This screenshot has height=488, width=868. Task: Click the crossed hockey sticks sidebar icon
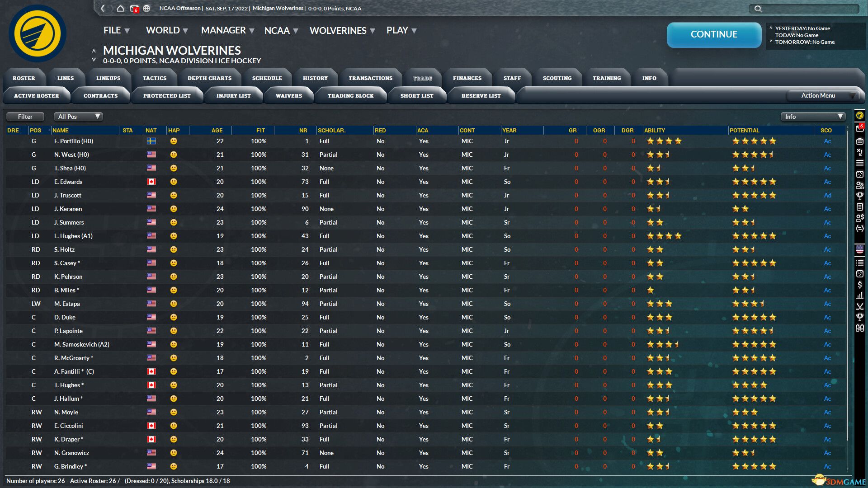tap(859, 306)
